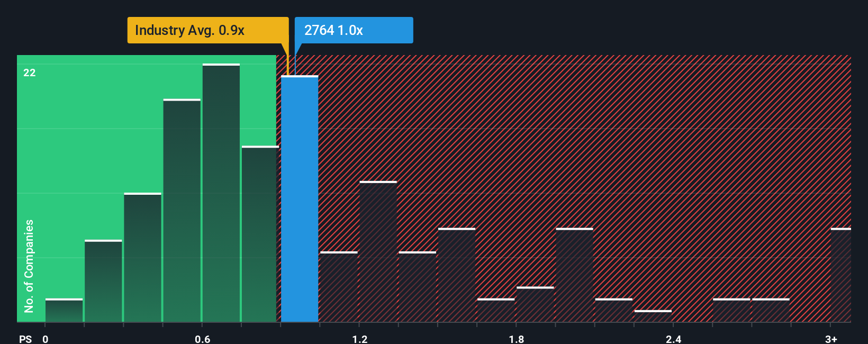Click the hatched bar at 1.2
Screen dimensions: 868x344
[x=378, y=251]
